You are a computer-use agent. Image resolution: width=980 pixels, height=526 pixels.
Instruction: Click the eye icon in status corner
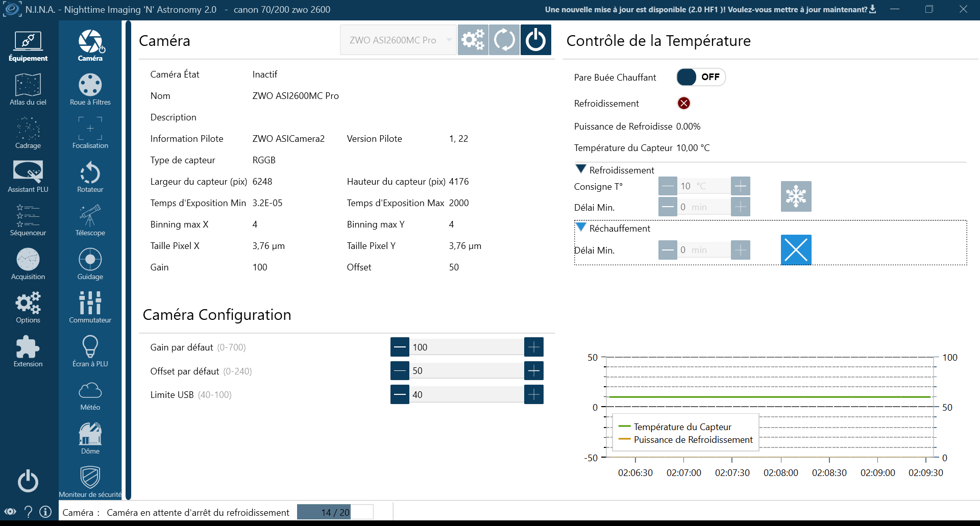point(10,512)
